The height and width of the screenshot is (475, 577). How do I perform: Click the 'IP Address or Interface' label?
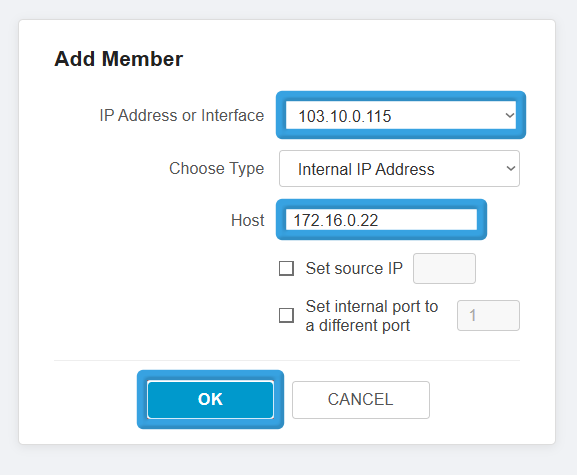(182, 116)
